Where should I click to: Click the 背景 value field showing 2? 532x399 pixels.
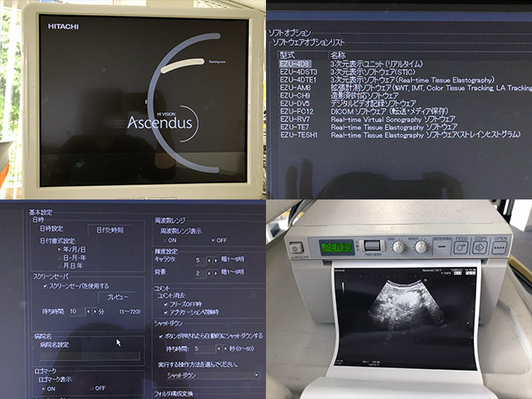(200, 273)
